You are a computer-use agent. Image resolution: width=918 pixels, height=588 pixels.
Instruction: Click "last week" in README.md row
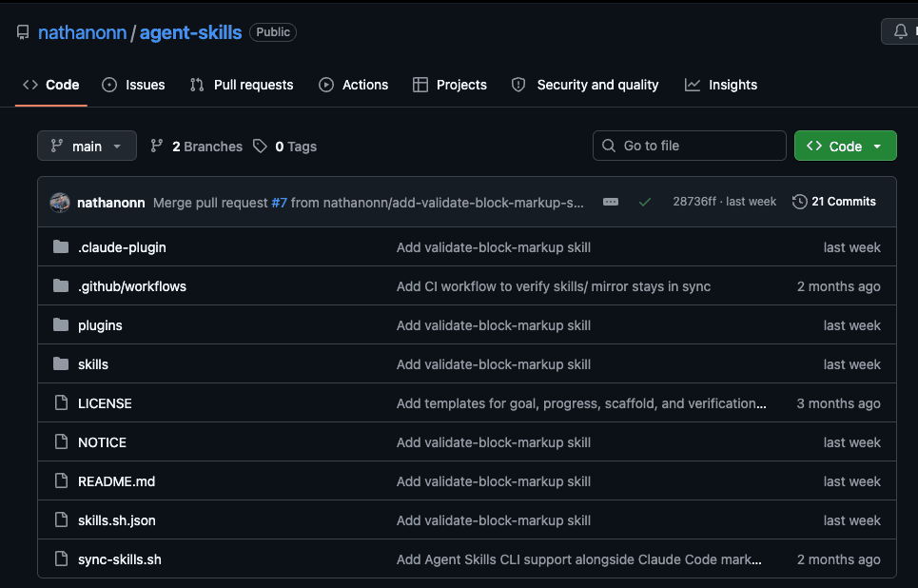click(x=851, y=481)
